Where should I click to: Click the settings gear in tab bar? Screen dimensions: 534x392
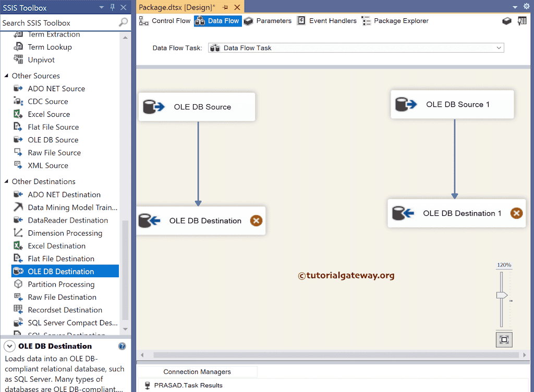coord(526,6)
